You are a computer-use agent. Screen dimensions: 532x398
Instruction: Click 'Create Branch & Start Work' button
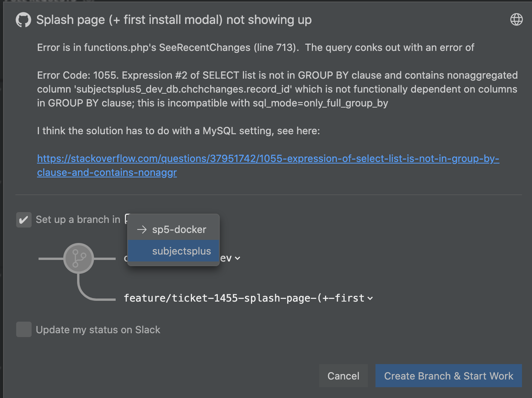point(449,376)
